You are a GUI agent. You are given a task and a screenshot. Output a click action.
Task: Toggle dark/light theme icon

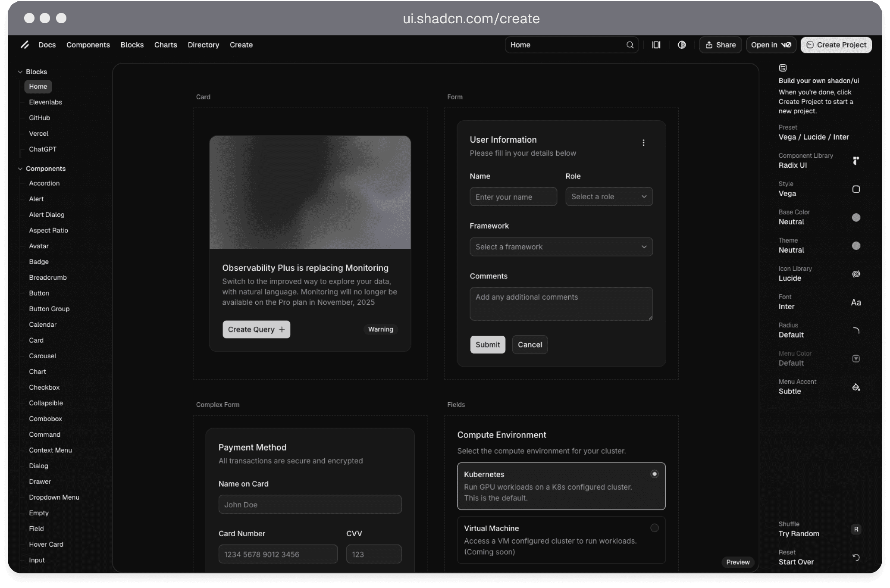pyautogui.click(x=682, y=45)
